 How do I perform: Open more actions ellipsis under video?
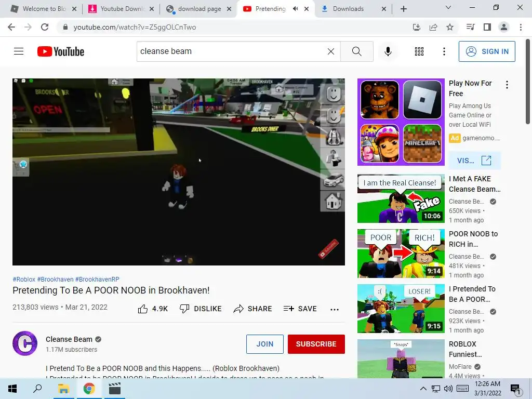click(335, 309)
